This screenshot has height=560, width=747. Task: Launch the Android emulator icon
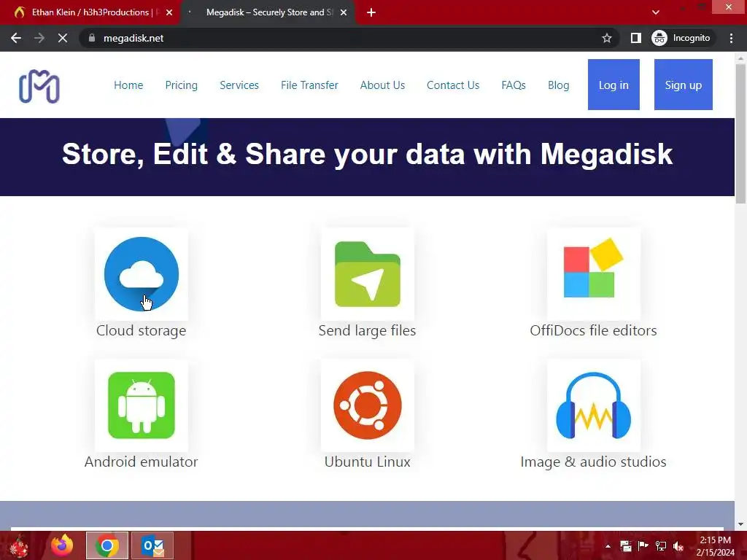142,405
